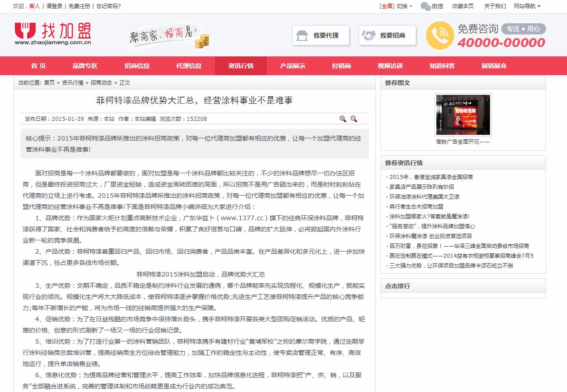
Task: Click the article title 菲柯特漆品牌优势大汇总
Action: [195, 100]
